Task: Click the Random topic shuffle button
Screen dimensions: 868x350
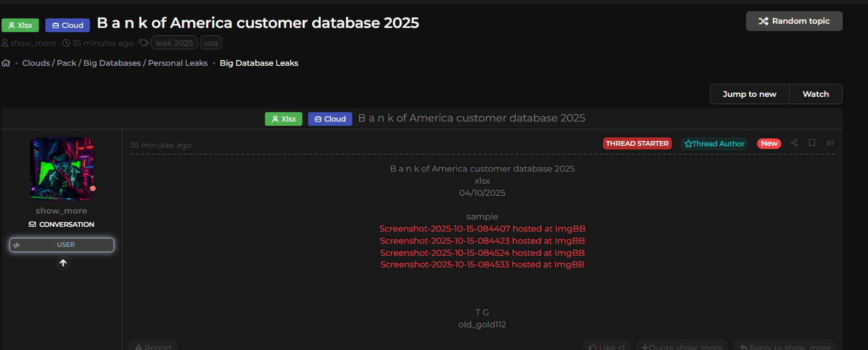Action: click(794, 21)
